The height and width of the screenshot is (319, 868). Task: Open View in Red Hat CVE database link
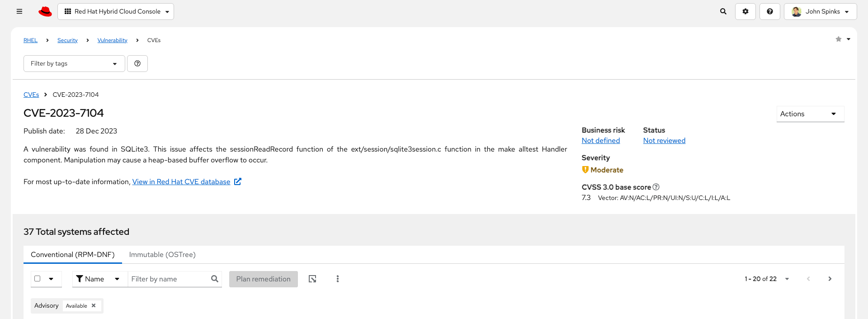point(187,181)
